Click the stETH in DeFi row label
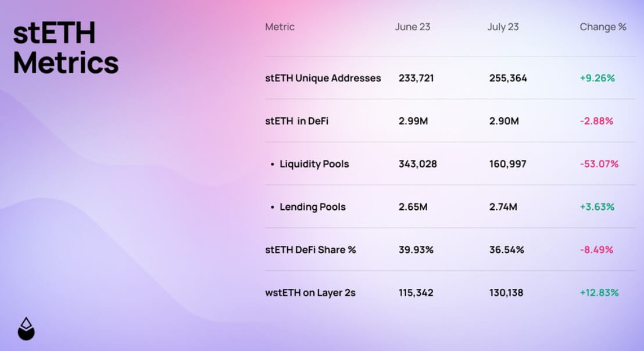This screenshot has width=644, height=351. 296,121
